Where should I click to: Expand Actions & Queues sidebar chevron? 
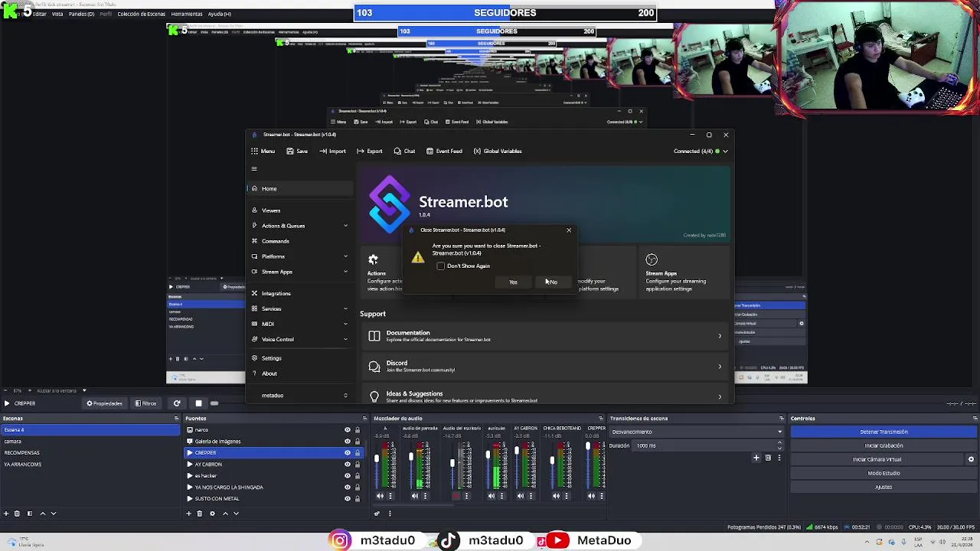click(345, 226)
